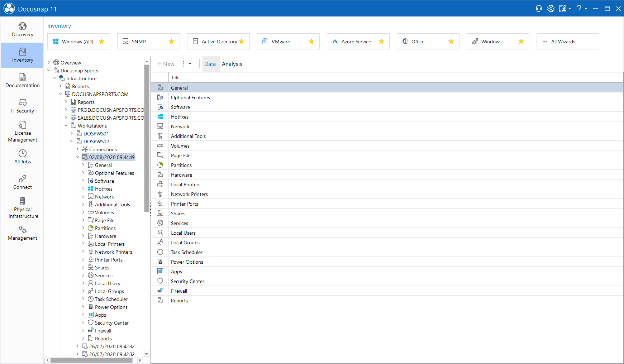The image size is (624, 364).
Task: Select Local Groups icon in data table
Action: click(x=160, y=243)
